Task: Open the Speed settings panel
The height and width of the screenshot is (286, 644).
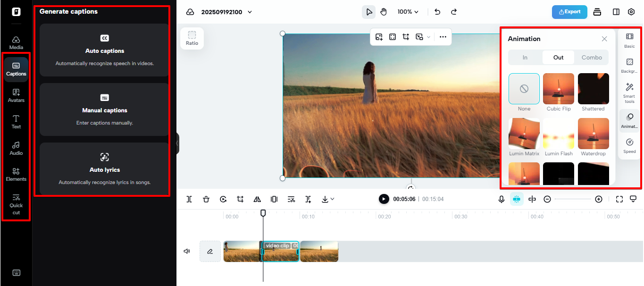Action: (x=629, y=145)
